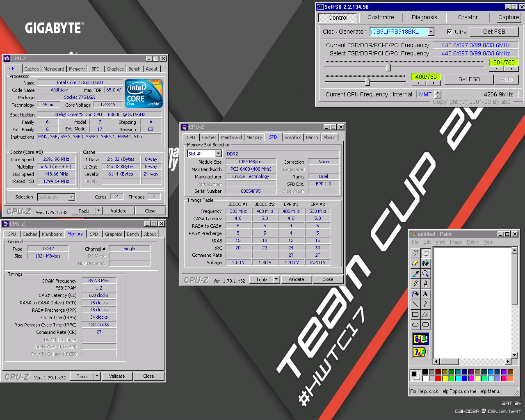Open Mainboard tab in CPU-Z CPU window
Screen dimensions: 525x420
tap(54, 69)
